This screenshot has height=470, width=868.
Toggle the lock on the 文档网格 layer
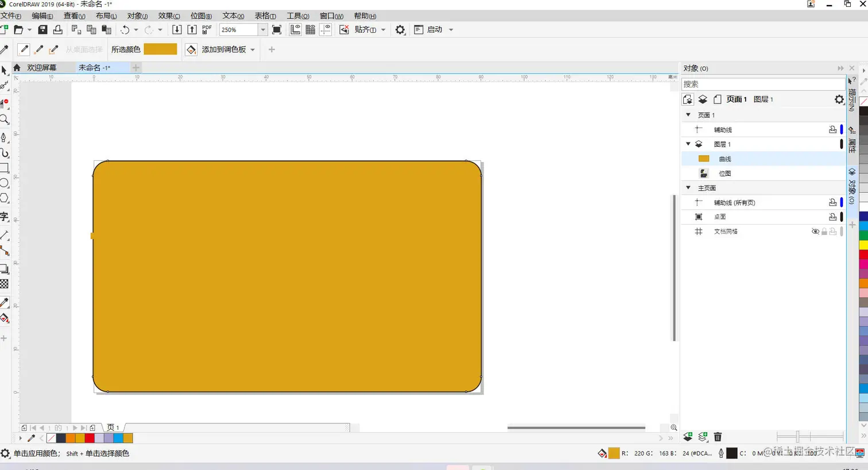(x=824, y=232)
